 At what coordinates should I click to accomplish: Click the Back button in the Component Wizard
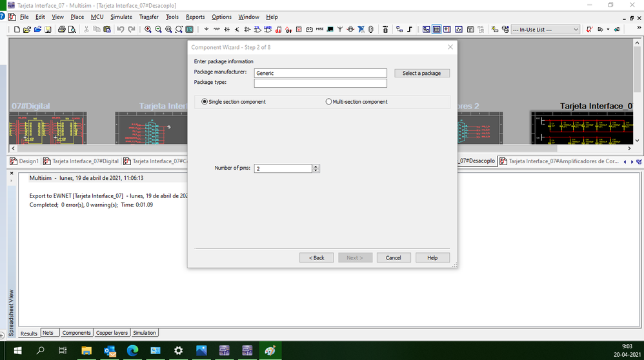(317, 258)
